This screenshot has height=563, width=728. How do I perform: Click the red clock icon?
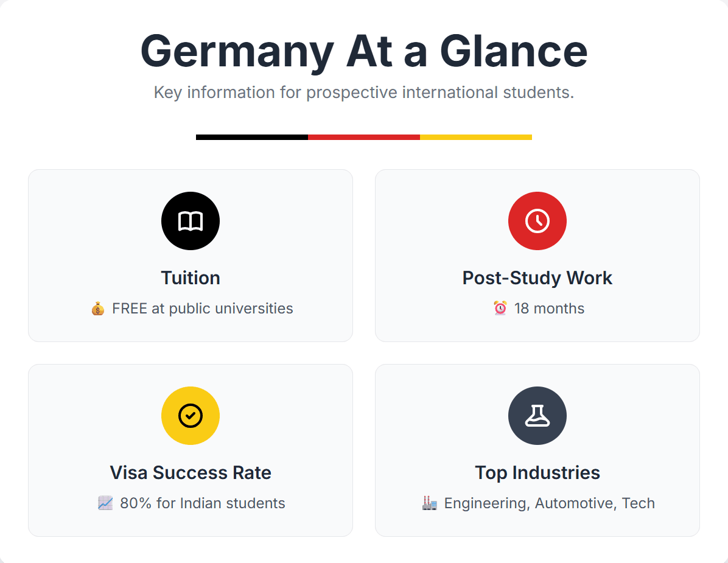click(537, 221)
